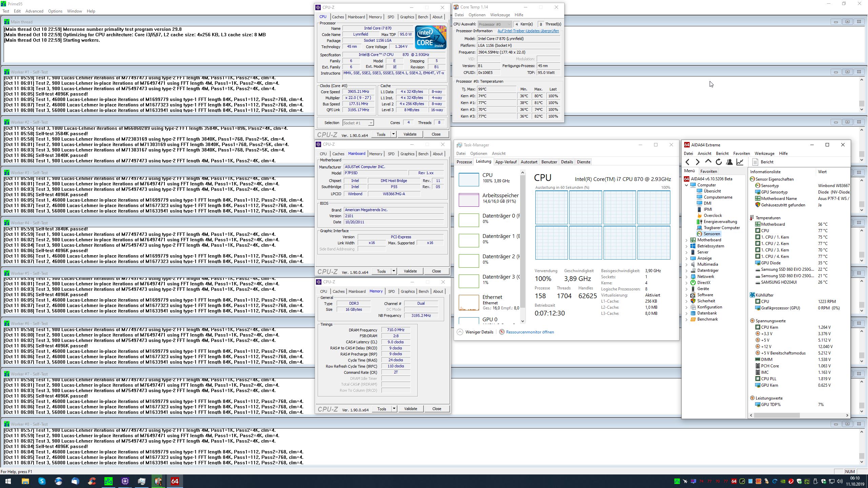Open AIDA64 graph toolbar icon

[740, 162]
